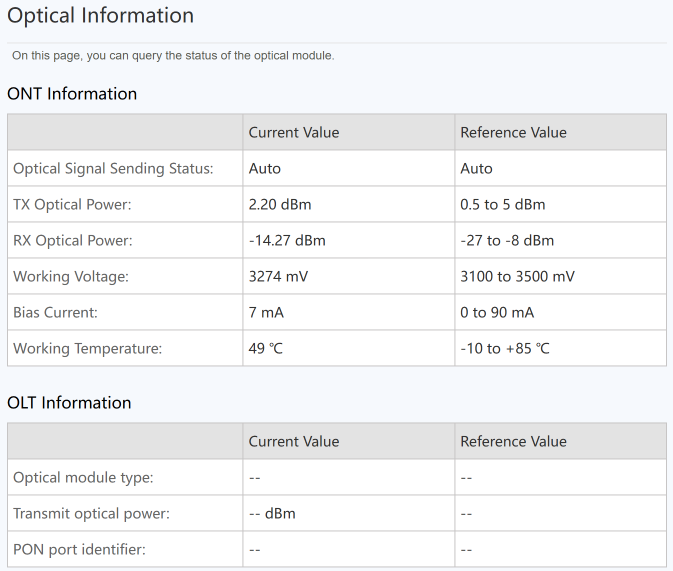The height and width of the screenshot is (571, 673).
Task: Click the ONT table Reference Value header
Action: coord(513,132)
